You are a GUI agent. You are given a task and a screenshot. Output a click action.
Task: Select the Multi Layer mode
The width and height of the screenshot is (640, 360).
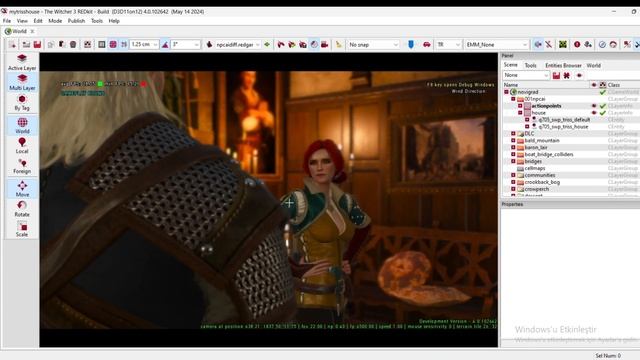point(22,82)
